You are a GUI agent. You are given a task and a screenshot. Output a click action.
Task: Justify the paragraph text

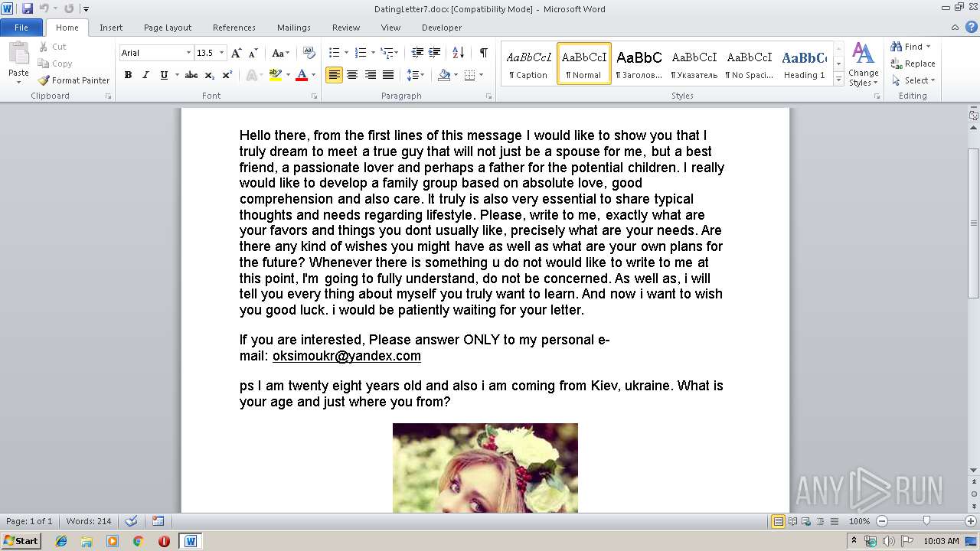coord(388,75)
